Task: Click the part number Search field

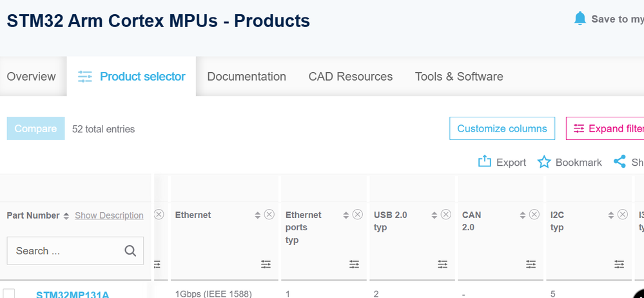Action: coord(75,251)
